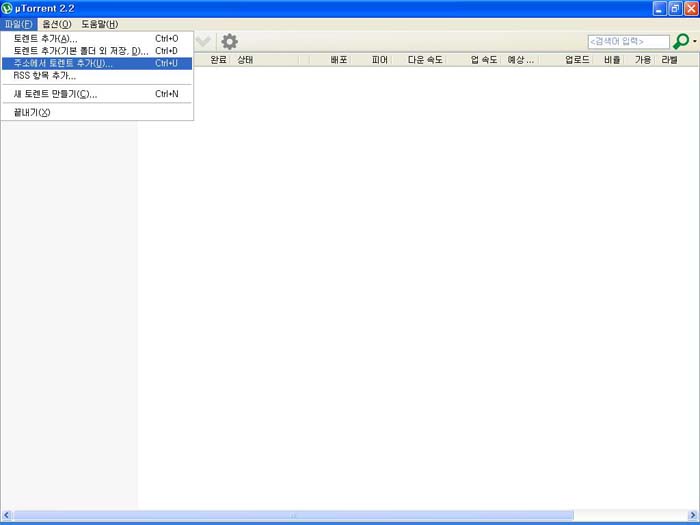Click the green magnifier search icon
The image size is (700, 525).
681,42
